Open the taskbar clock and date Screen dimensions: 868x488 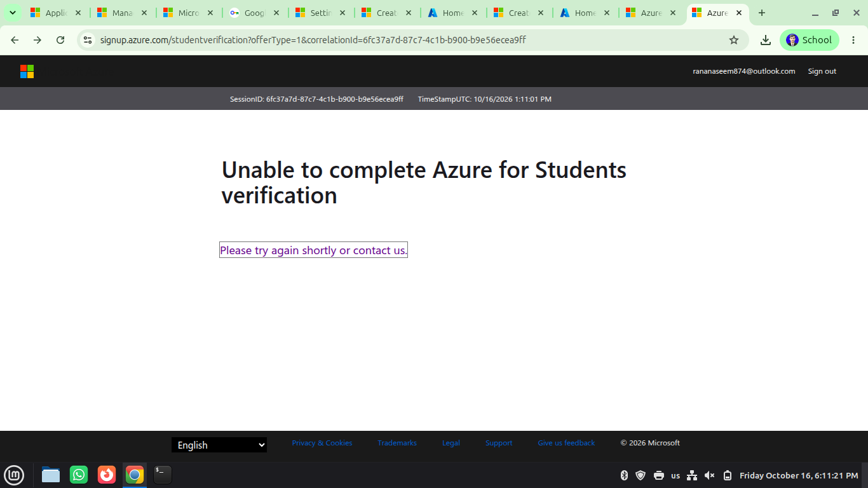point(799,475)
